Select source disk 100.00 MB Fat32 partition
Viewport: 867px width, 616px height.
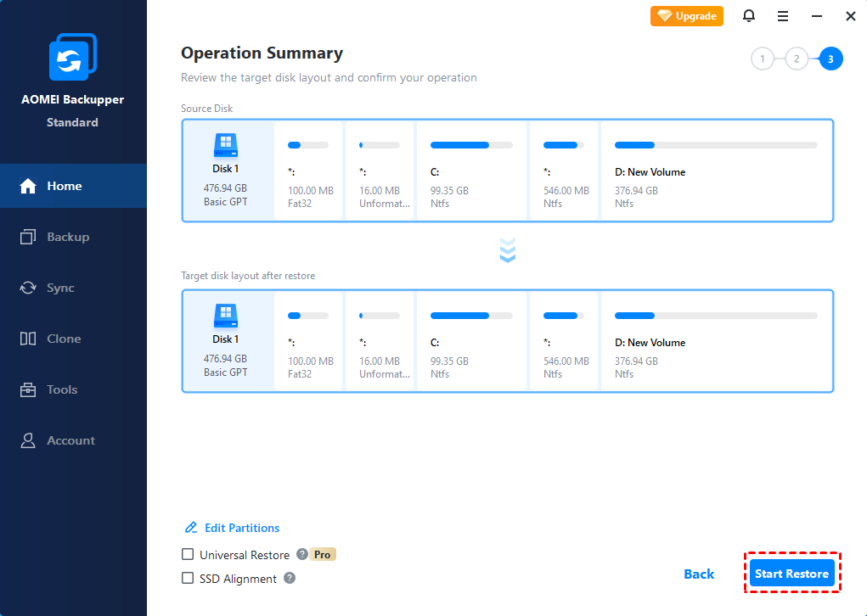(308, 171)
